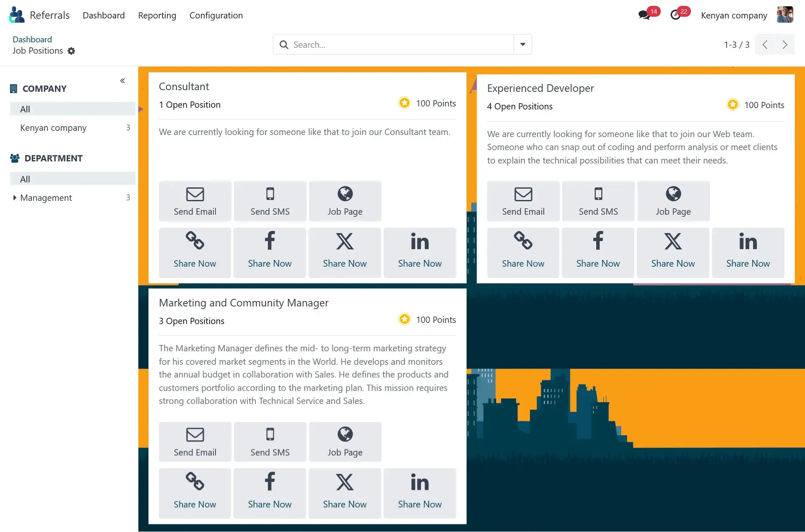Open search options dropdown arrow

click(522, 44)
